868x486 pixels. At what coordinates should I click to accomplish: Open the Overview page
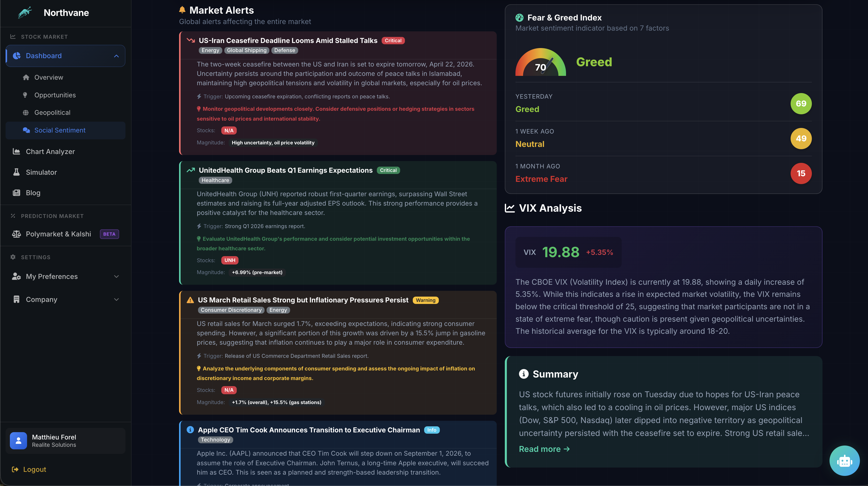(65, 77)
